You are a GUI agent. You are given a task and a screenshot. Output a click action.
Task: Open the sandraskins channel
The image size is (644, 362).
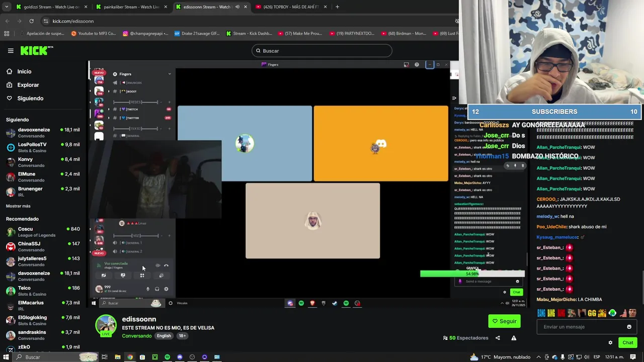(x=43, y=335)
